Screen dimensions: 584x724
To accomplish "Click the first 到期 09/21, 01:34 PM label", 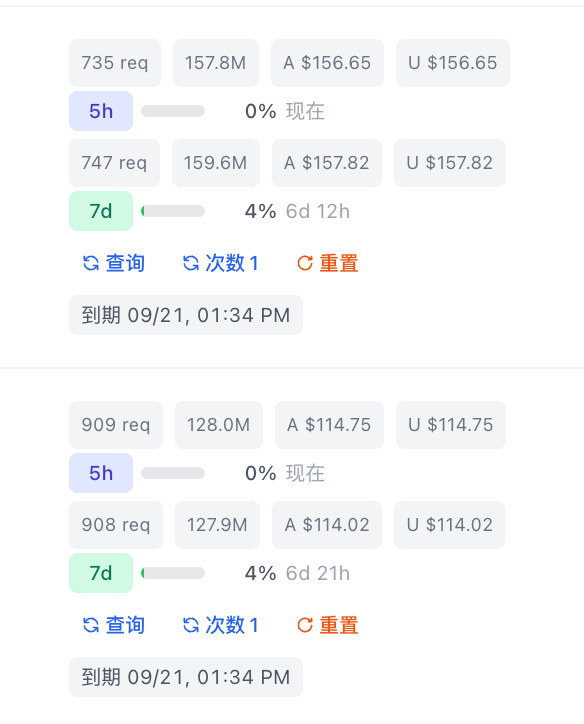I will [186, 315].
